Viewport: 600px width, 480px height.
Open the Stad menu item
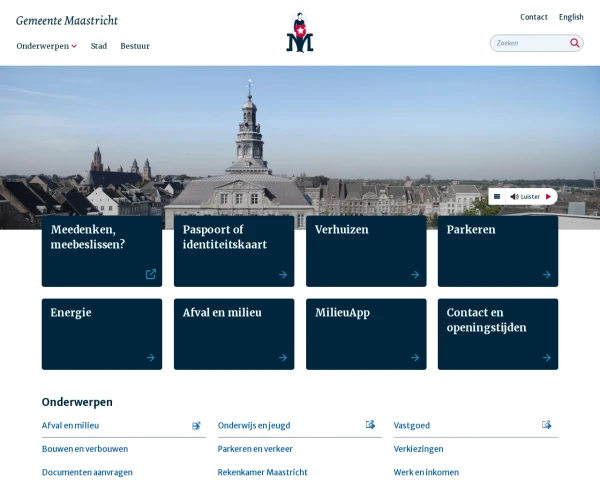point(99,46)
